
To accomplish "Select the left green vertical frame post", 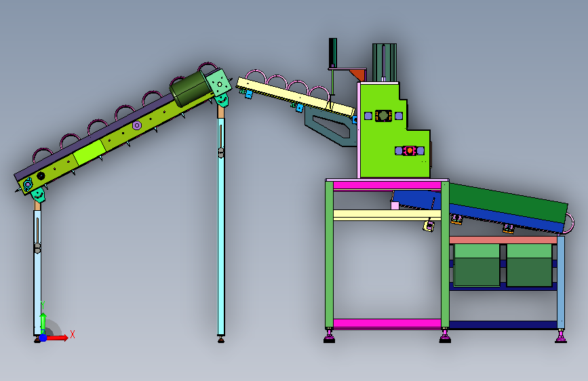I will tap(329, 255).
